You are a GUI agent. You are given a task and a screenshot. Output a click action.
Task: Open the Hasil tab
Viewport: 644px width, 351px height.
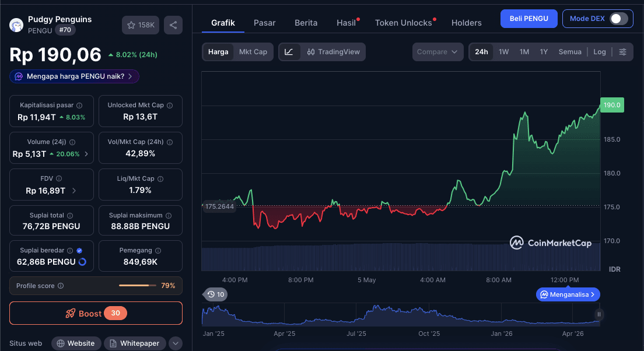coord(346,23)
